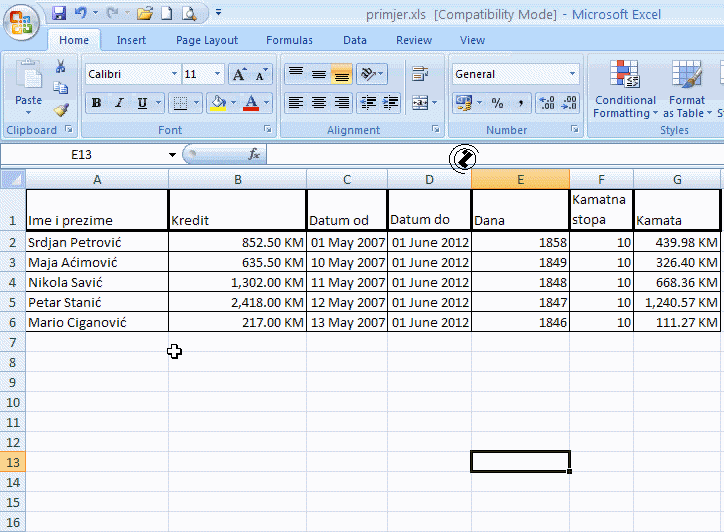This screenshot has width=724, height=532.
Task: Click Grow Font icon
Action: coord(239,74)
